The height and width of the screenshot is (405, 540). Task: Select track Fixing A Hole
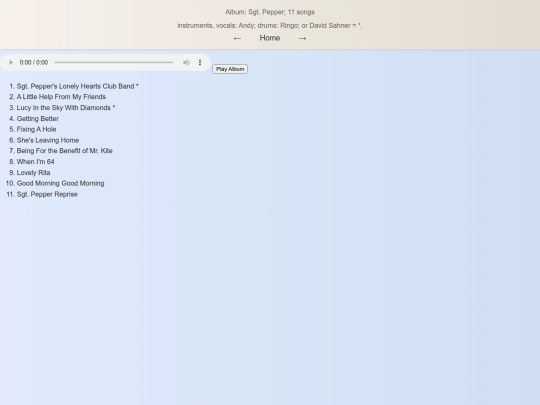(37, 129)
